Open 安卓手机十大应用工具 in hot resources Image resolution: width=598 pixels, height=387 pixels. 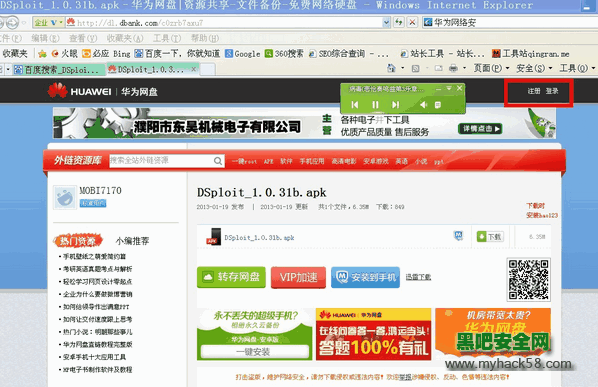(94, 357)
